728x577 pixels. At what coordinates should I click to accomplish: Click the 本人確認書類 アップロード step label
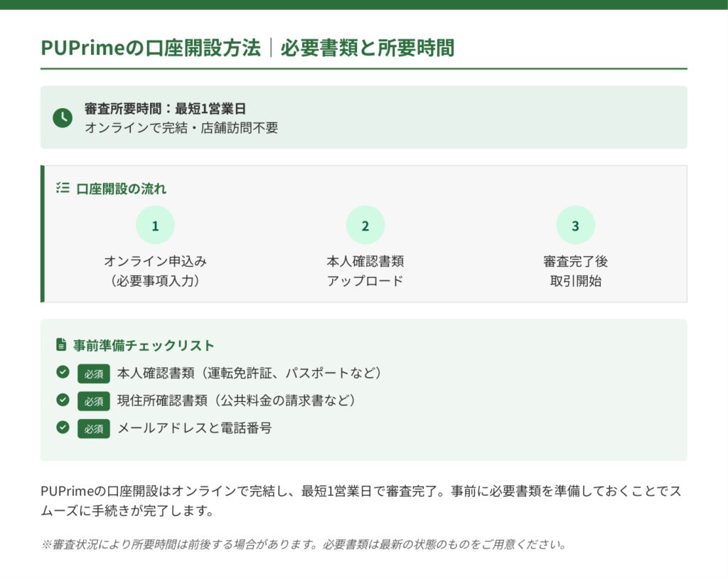365,271
